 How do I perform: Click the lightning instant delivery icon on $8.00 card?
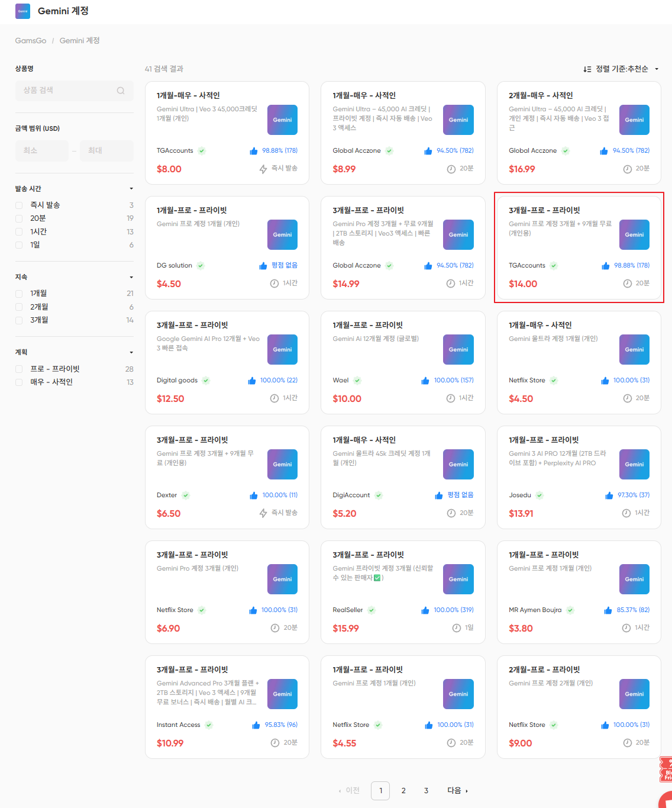pos(263,169)
